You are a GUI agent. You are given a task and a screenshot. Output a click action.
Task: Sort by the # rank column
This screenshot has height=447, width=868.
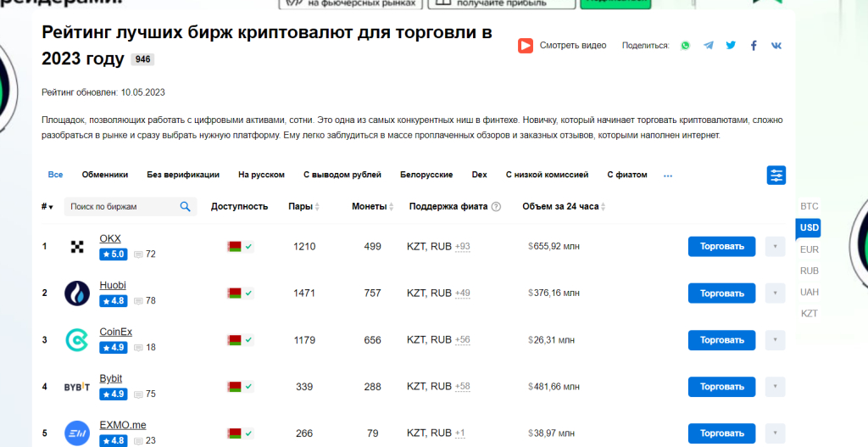pos(47,207)
